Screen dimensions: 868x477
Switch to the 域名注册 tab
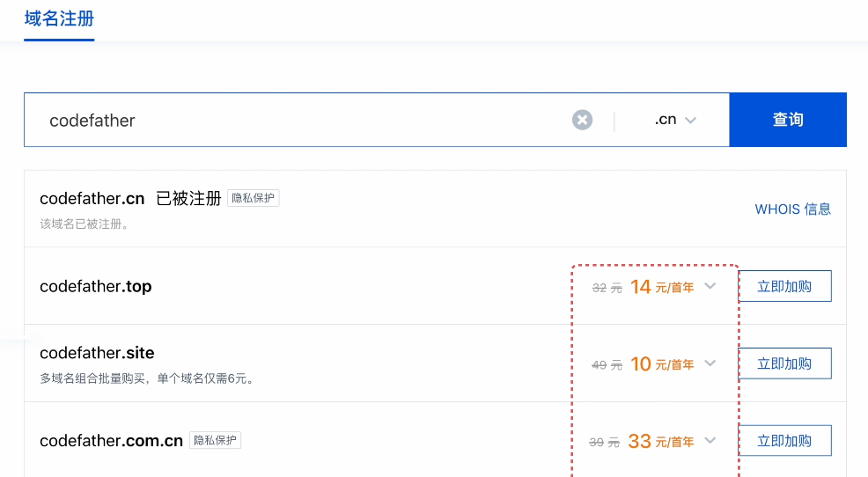click(x=59, y=18)
